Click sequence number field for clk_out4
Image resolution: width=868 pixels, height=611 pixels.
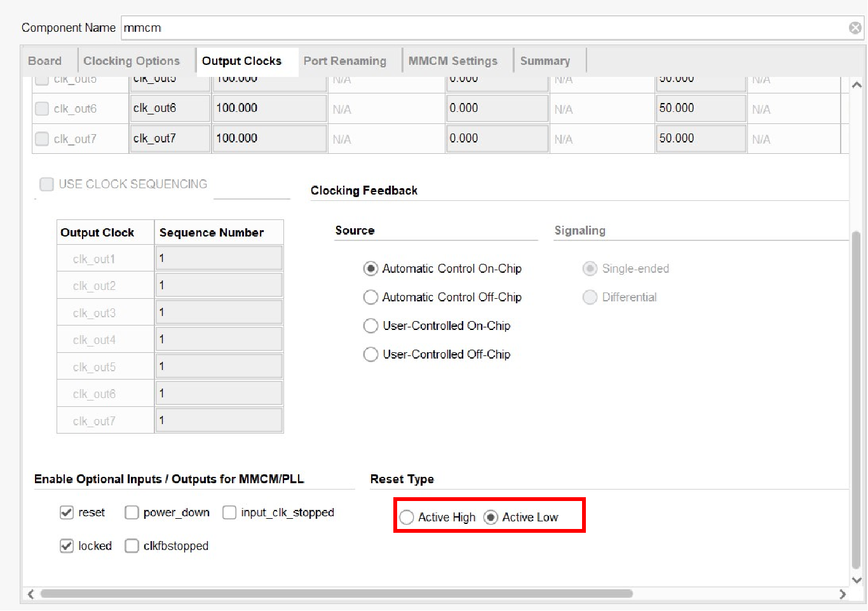(219, 340)
